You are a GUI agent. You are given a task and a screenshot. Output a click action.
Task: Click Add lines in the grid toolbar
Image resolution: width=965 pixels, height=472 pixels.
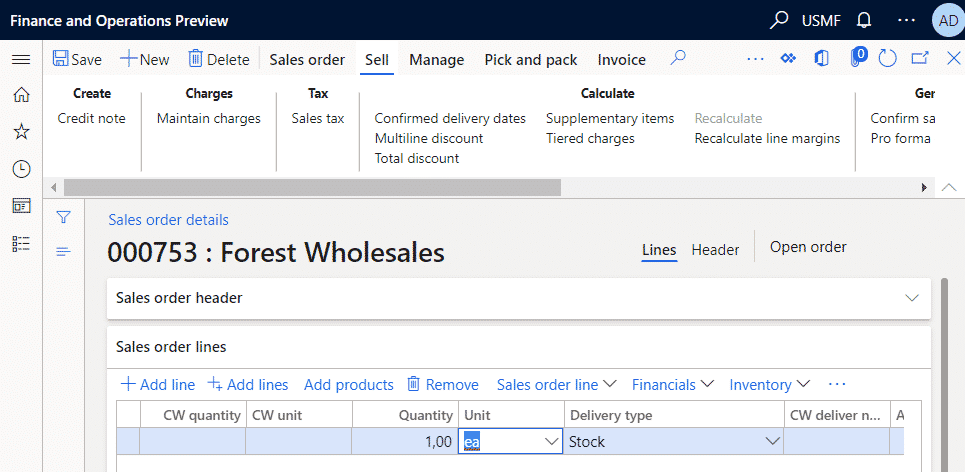pos(247,385)
